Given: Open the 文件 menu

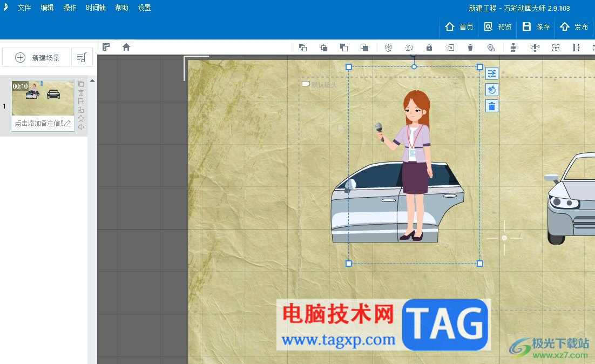Looking at the screenshot, I should (24, 8).
